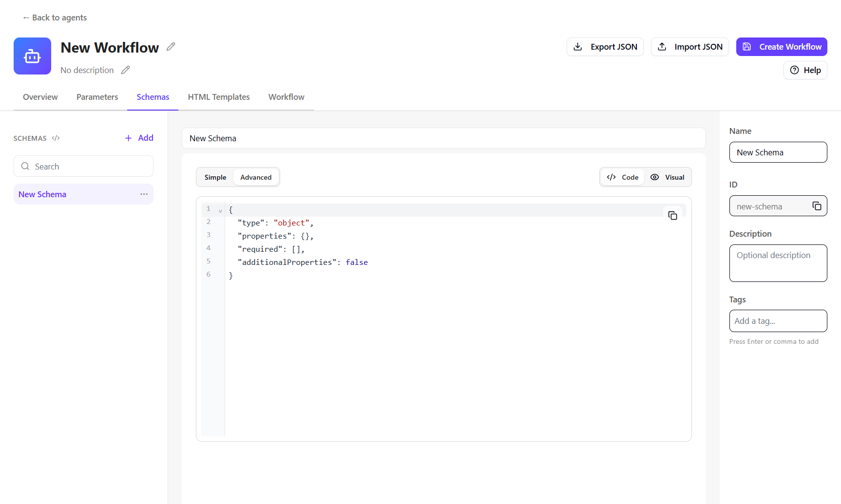Edit the Name input field
The width and height of the screenshot is (841, 504).
[x=778, y=152]
